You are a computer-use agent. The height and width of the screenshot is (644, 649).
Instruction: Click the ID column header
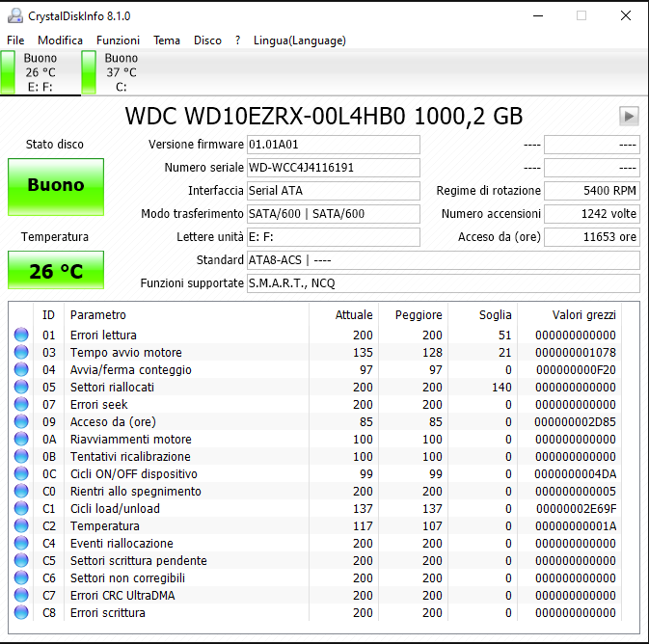click(48, 315)
